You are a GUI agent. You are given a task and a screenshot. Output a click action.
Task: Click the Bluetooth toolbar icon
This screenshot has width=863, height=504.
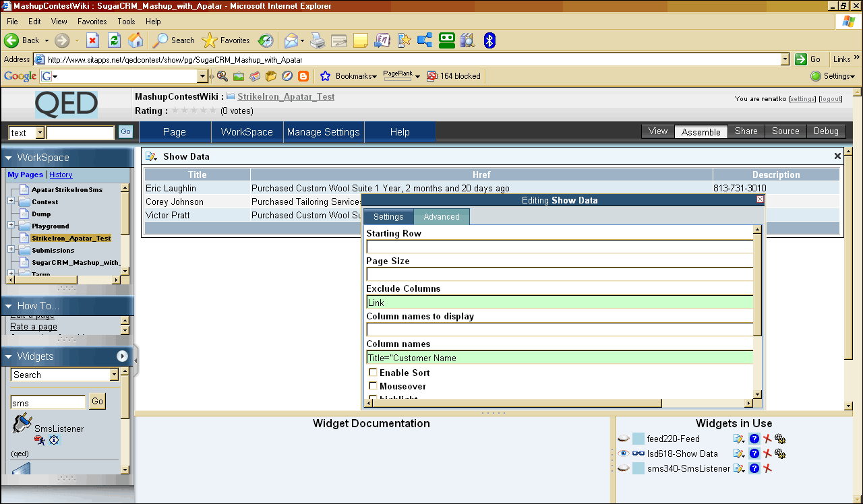pos(490,40)
